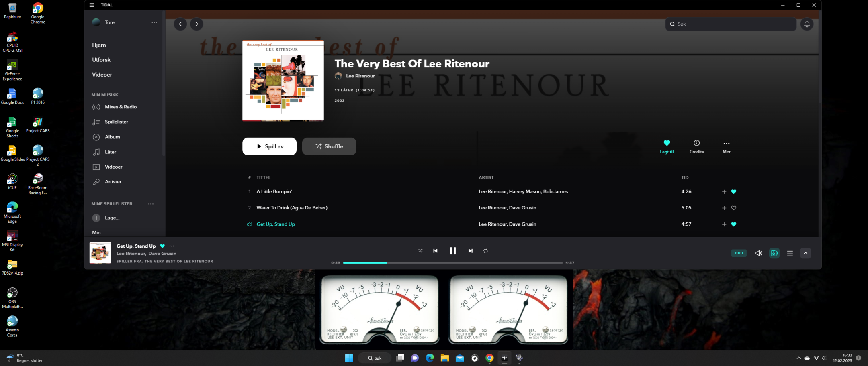Toggle the HIFI quality badge
The height and width of the screenshot is (366, 868).
click(x=739, y=253)
